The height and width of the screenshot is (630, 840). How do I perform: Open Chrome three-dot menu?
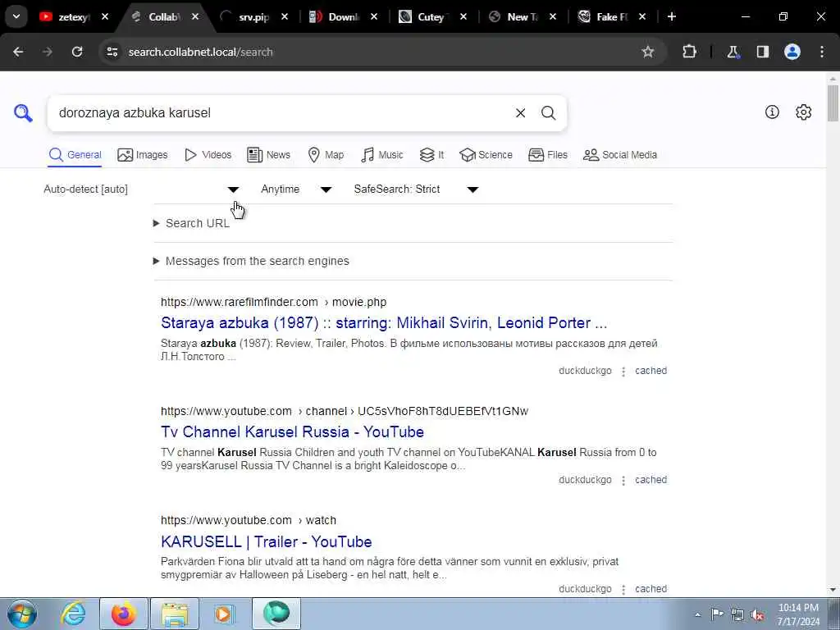click(x=822, y=52)
